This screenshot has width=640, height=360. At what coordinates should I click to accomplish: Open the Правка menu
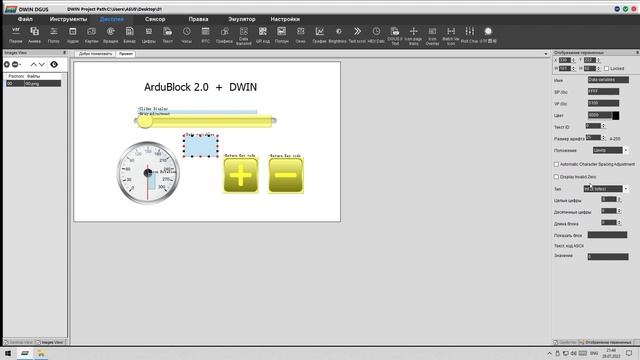click(x=198, y=19)
